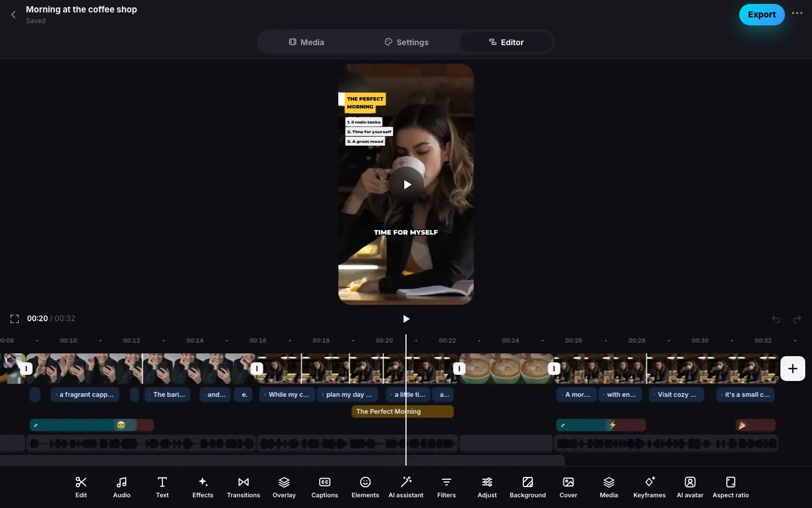Undo the last action
This screenshot has height=508, width=812.
point(776,319)
